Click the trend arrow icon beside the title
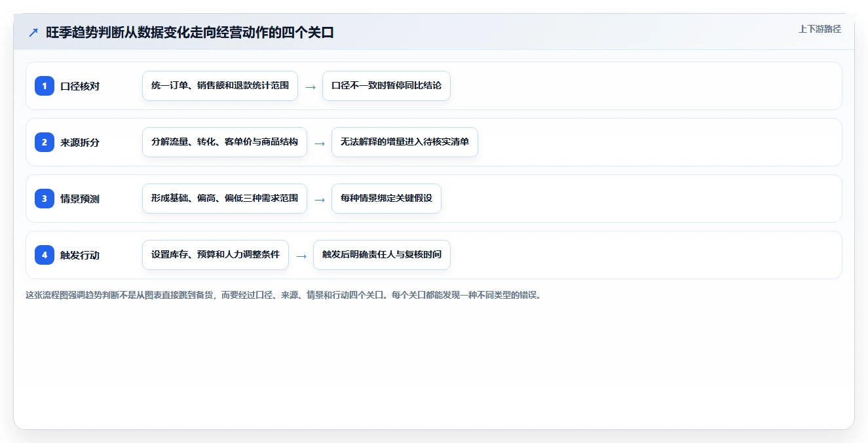The height and width of the screenshot is (443, 868). pos(33,33)
